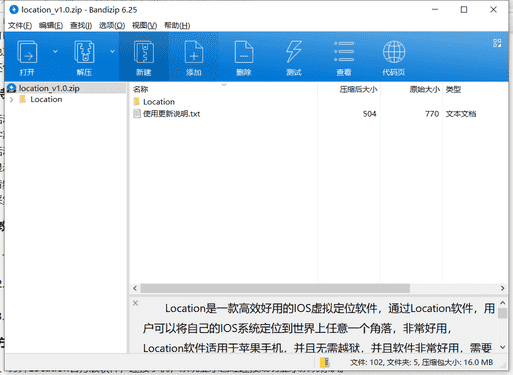
Task: Click the 删除 delete toolbar icon
Action: click(x=244, y=57)
